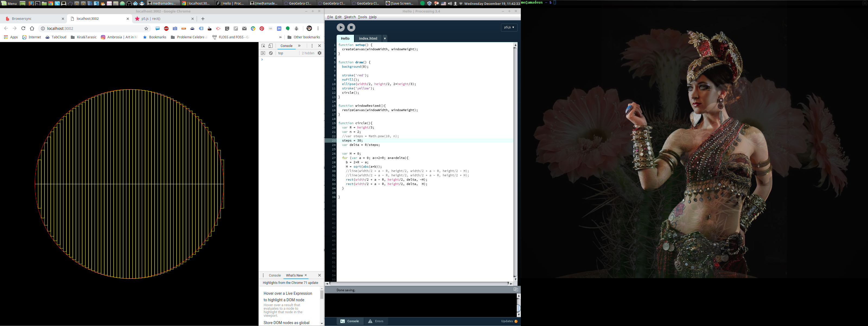Open the Apps bookmark shortcut
The width and height of the screenshot is (868, 326).
(x=11, y=37)
